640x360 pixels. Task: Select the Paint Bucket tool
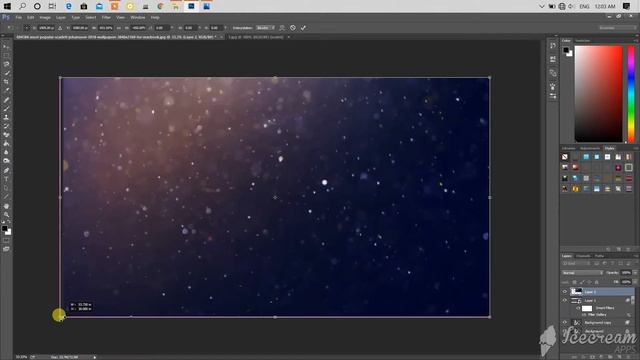click(6, 144)
